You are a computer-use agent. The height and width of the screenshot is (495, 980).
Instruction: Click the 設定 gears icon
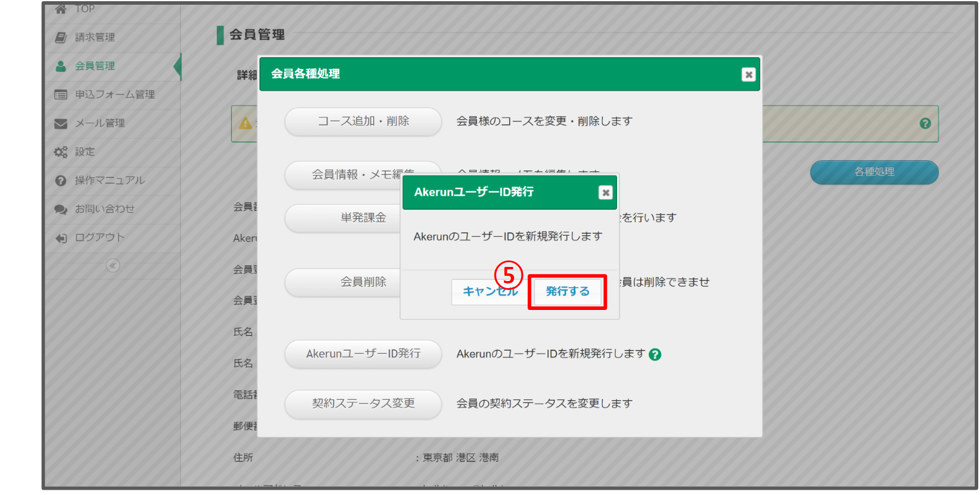click(61, 152)
